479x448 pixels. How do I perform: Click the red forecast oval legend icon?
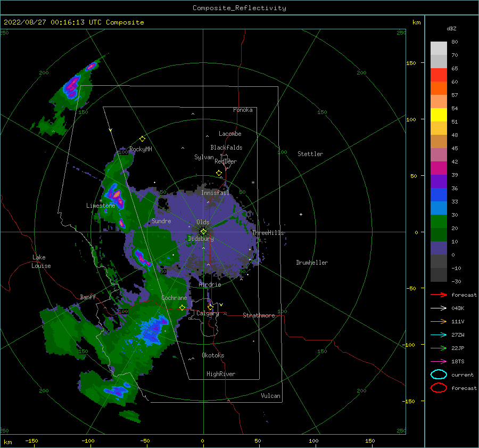click(x=439, y=388)
